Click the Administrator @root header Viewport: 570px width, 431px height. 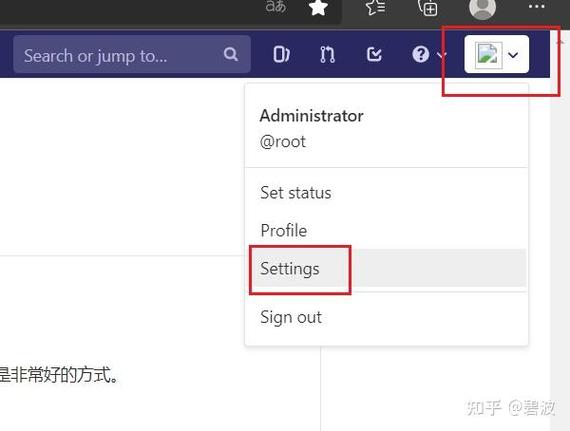312,128
